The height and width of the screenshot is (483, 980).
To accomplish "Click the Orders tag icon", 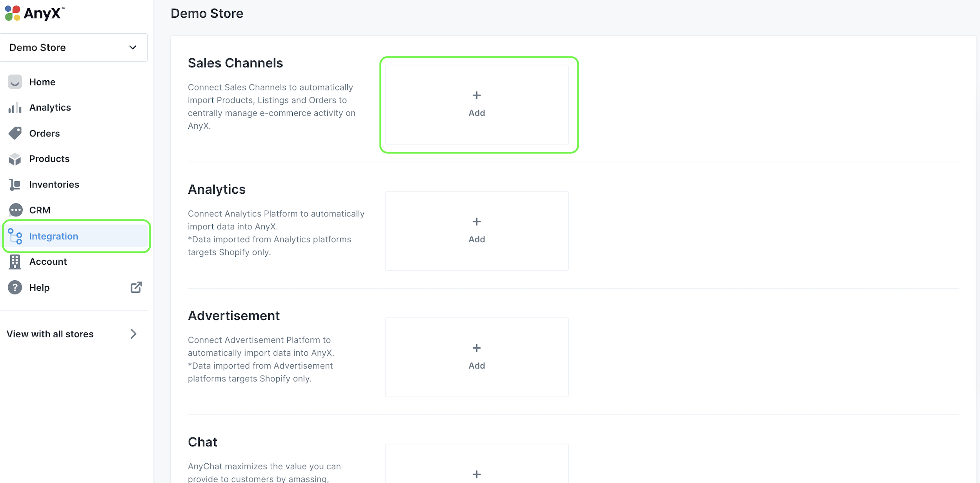I will pyautogui.click(x=15, y=133).
